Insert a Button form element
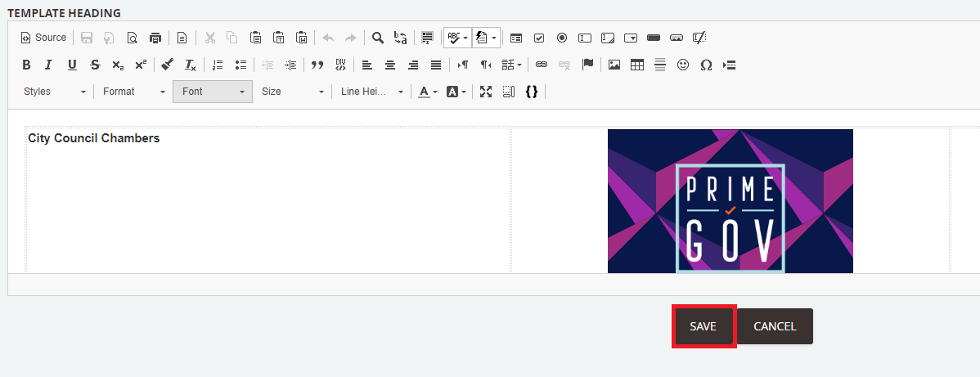 [x=654, y=38]
